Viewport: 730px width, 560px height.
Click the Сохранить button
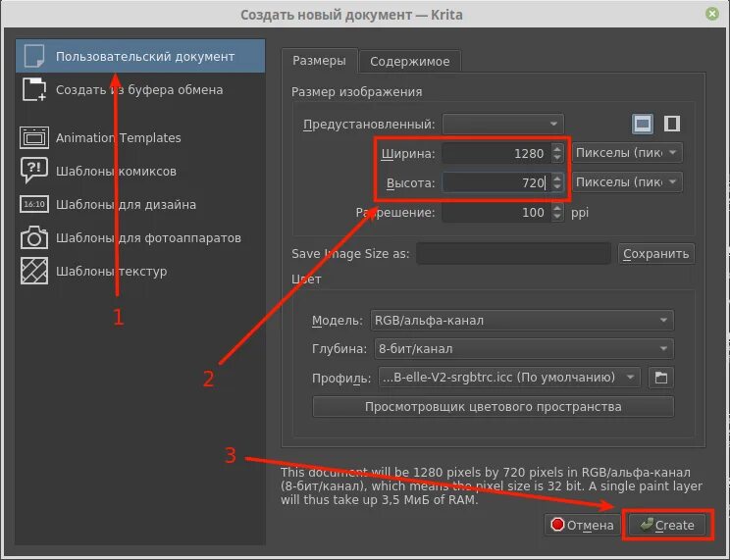pos(656,254)
